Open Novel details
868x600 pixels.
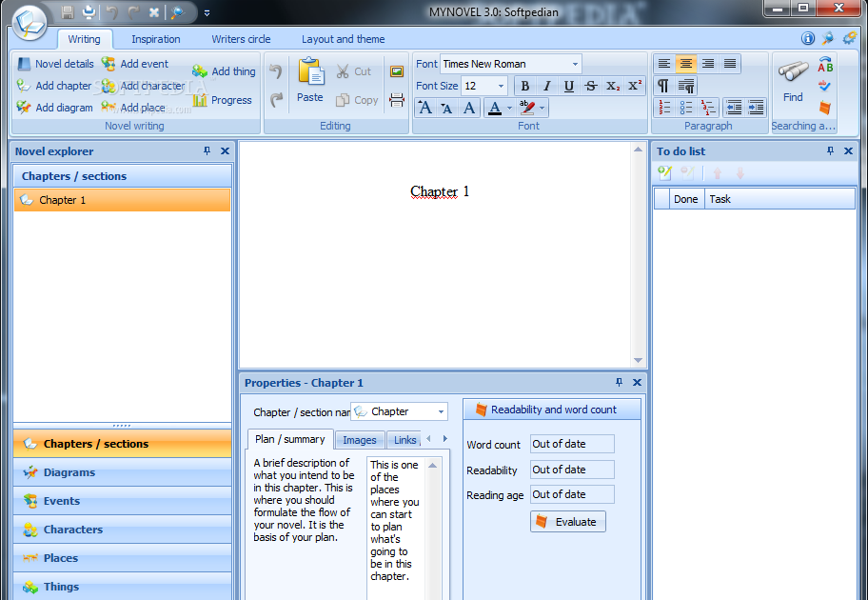coord(55,64)
